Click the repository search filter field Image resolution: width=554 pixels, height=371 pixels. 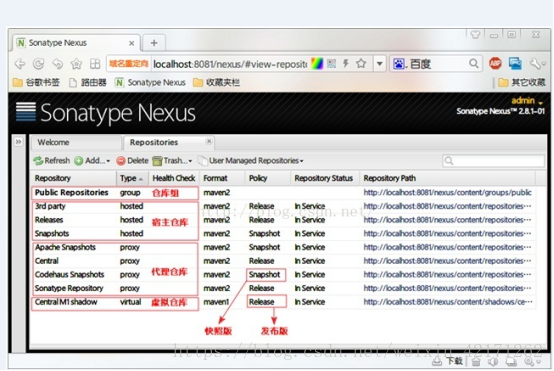tap(494, 161)
